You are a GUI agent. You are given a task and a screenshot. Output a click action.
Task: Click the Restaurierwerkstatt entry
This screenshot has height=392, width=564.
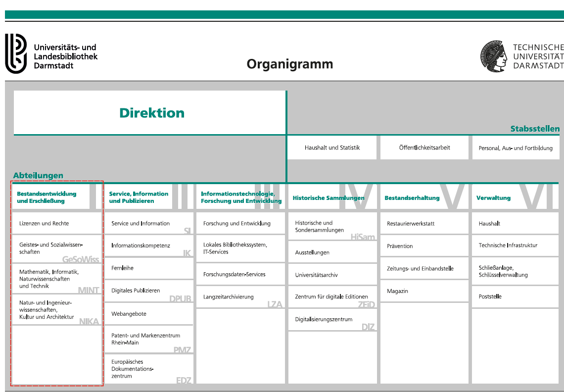(424, 224)
